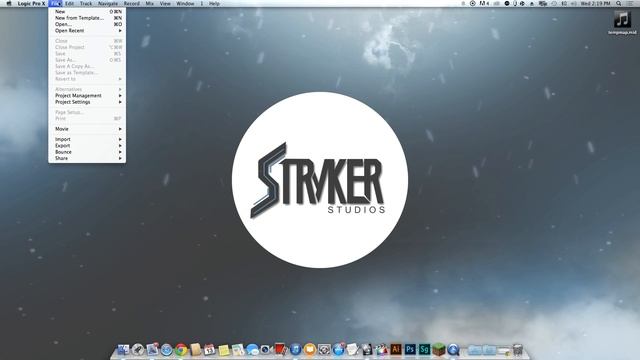Open the Adobe status icon showing 4
Screen dimensions: 640x360
(484, 3)
